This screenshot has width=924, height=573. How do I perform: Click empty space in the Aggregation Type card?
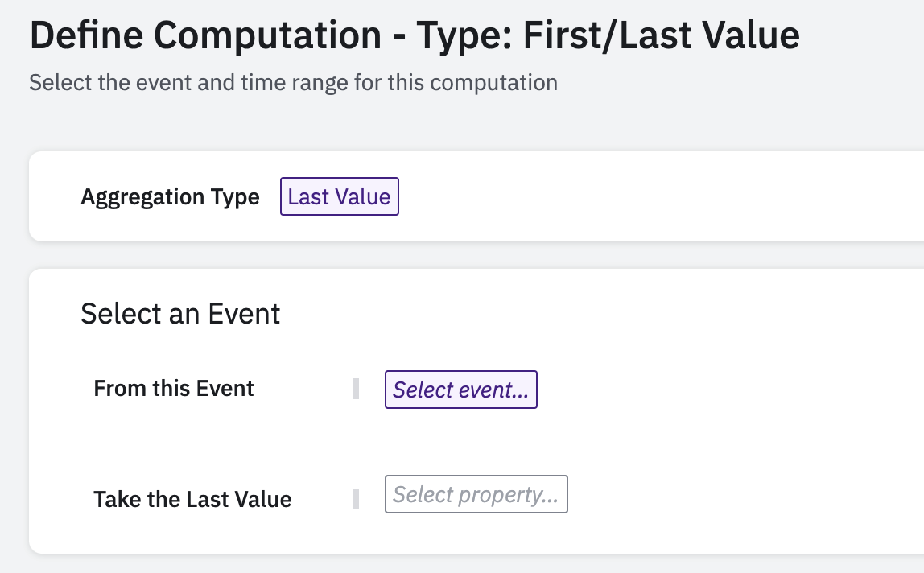coord(644,197)
